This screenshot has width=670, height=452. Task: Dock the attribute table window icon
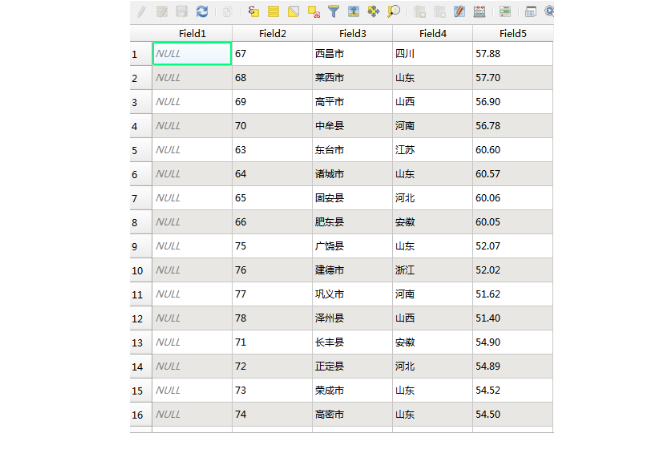pos(530,12)
